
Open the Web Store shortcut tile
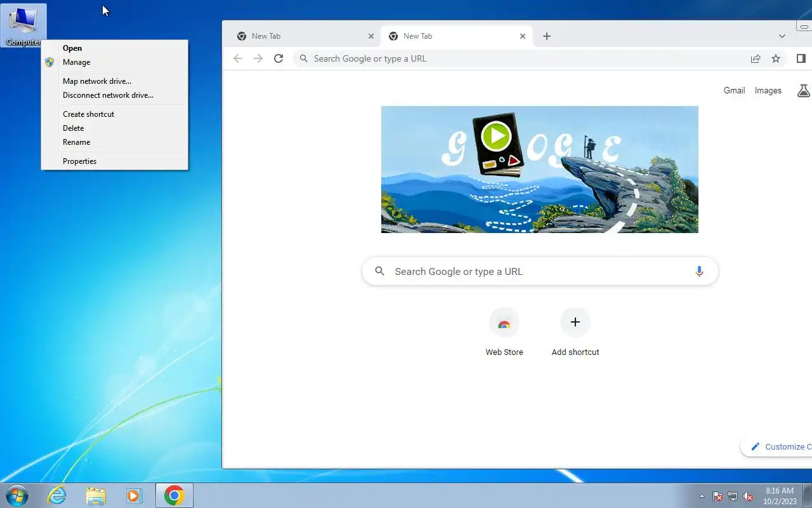click(504, 333)
